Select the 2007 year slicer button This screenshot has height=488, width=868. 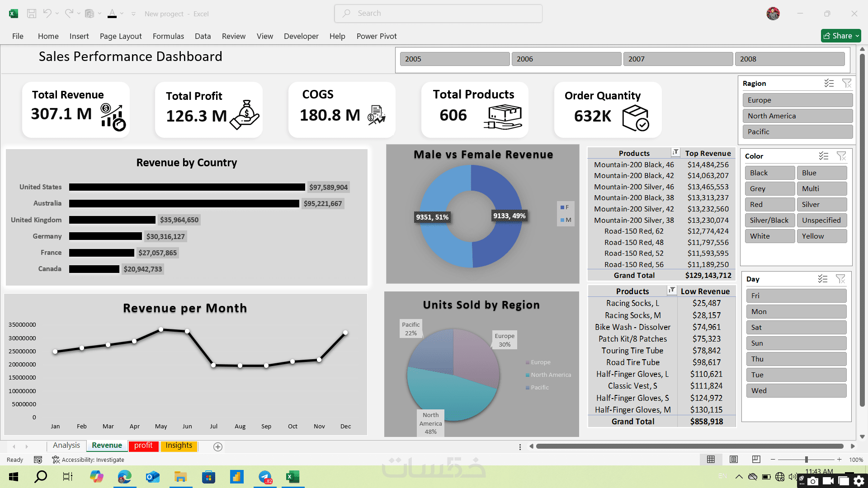pyautogui.click(x=678, y=59)
